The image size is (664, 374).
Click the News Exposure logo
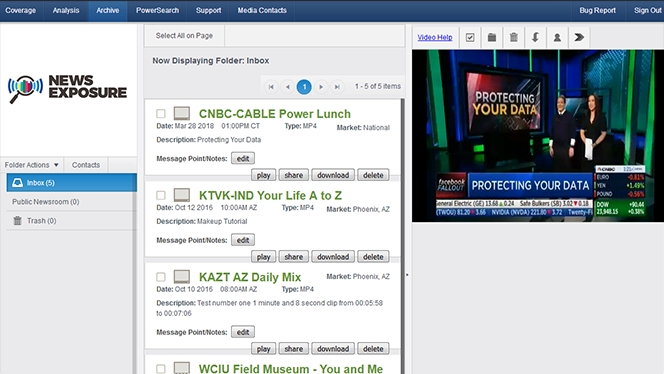click(67, 88)
